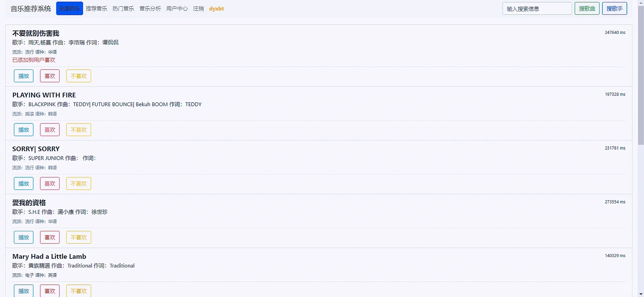Click the 搜歌曲 search button
Image resolution: width=644 pixels, height=297 pixels.
tap(587, 9)
